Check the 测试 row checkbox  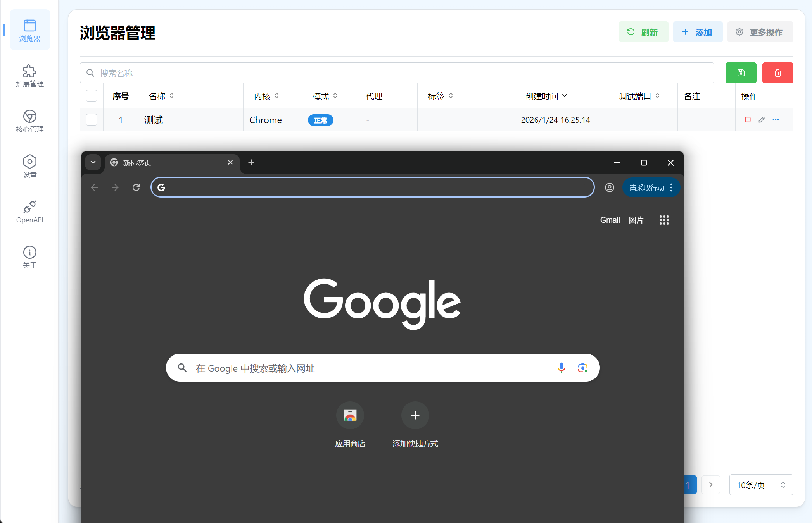[x=92, y=120]
